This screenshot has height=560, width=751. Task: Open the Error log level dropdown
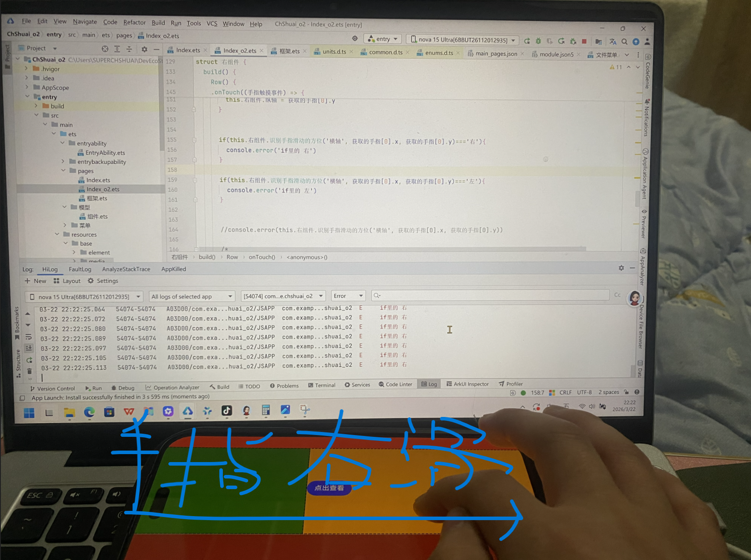click(x=348, y=296)
